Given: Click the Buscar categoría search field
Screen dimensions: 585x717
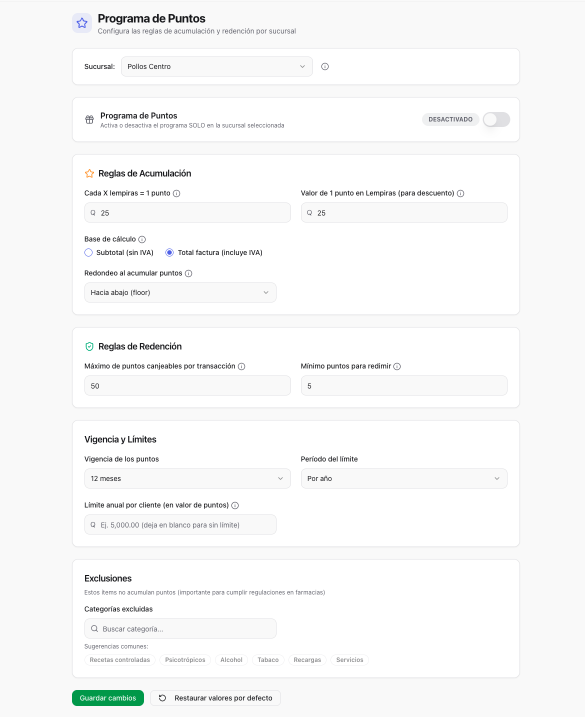Looking at the screenshot, I should tap(180, 629).
